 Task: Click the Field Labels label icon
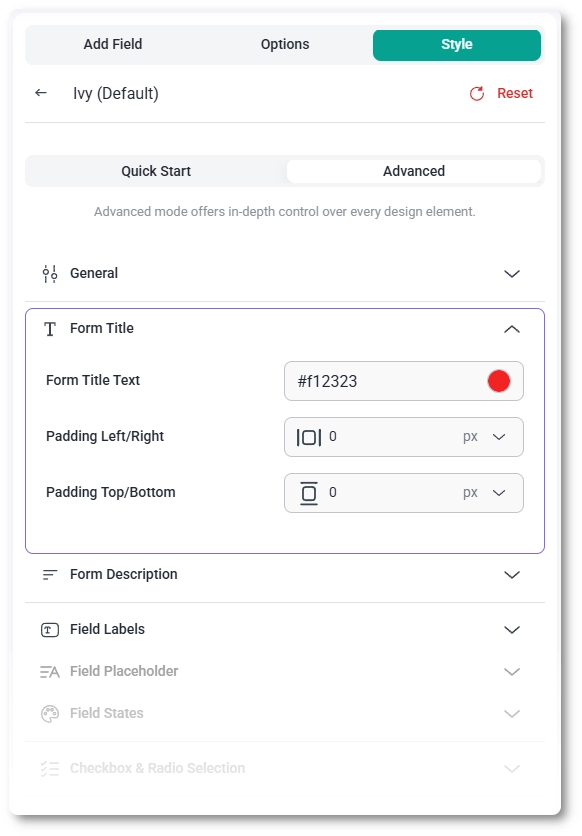pos(47,629)
